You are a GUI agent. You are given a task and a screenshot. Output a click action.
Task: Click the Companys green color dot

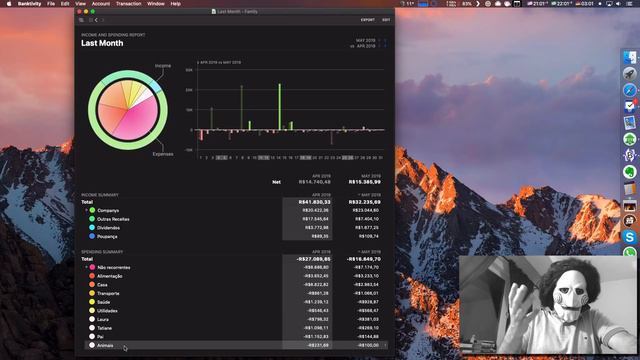tap(92, 210)
